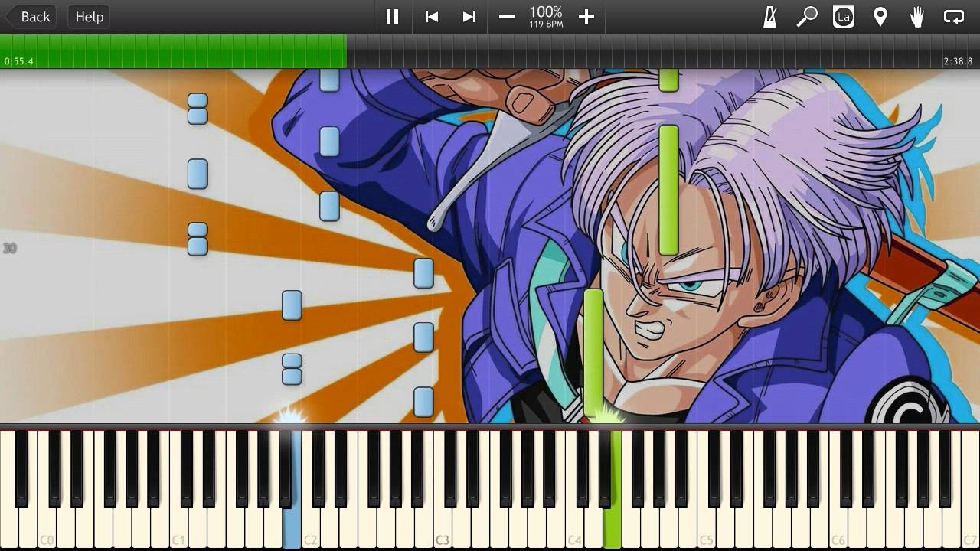Seek within the green song progress bar
This screenshot has width=980, height=551.
173,51
